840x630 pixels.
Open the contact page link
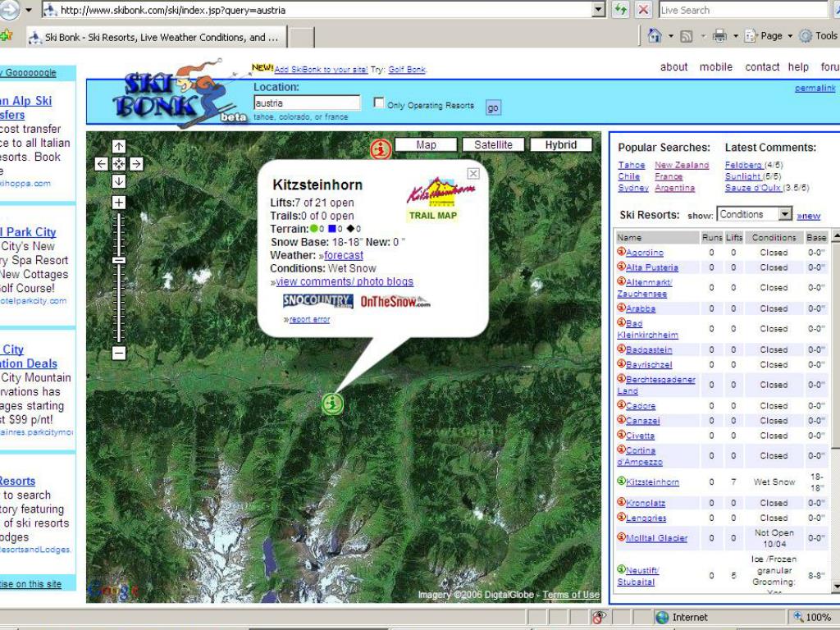(762, 67)
